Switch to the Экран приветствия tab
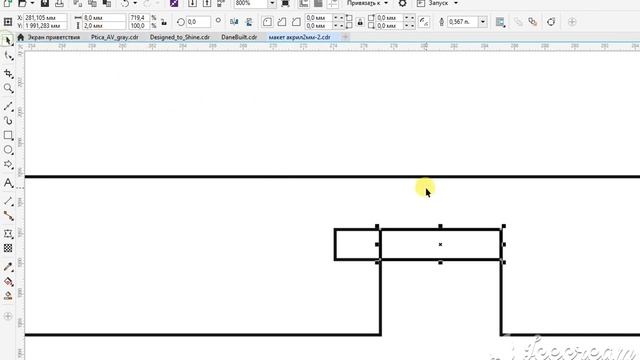This screenshot has width=640, height=360. [x=53, y=37]
